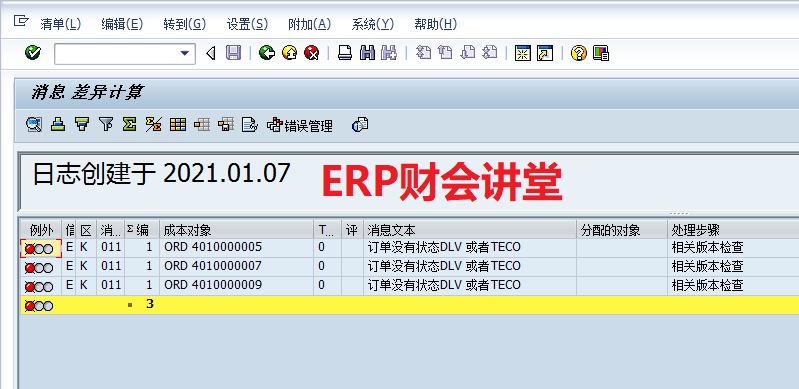
Task: Click the 错误管理 button
Action: 300,125
